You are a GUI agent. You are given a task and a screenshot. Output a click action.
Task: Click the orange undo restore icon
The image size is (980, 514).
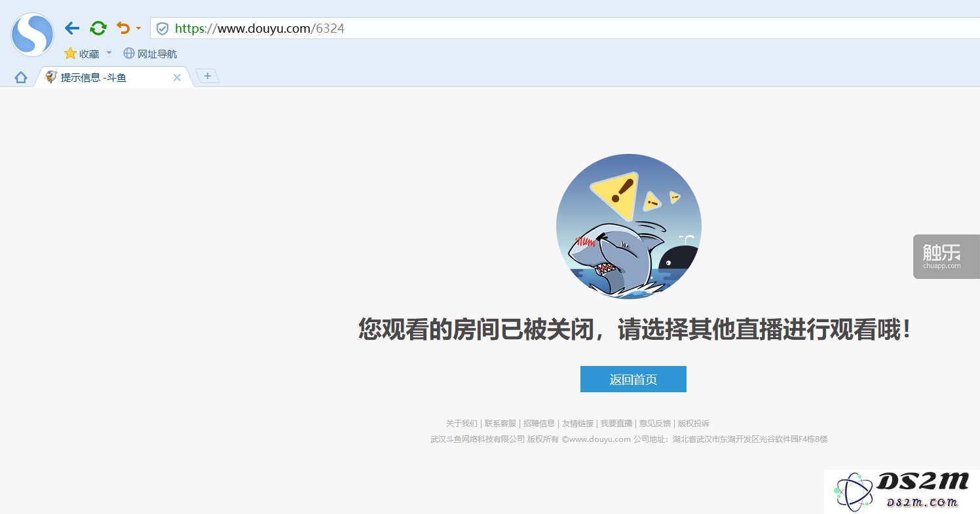click(x=123, y=28)
